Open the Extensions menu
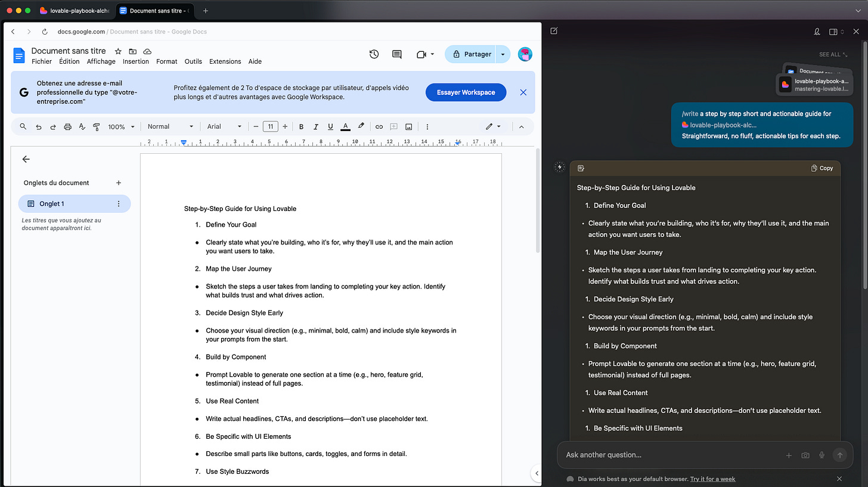The width and height of the screenshot is (868, 487). [225, 61]
